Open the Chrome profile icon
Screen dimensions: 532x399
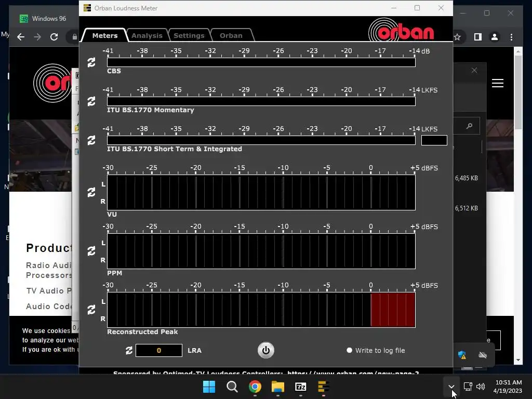point(495,37)
